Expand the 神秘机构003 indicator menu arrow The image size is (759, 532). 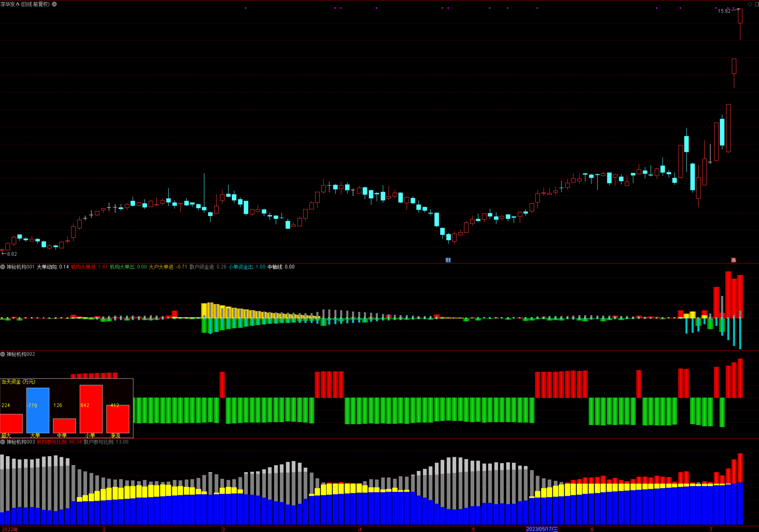(3, 442)
